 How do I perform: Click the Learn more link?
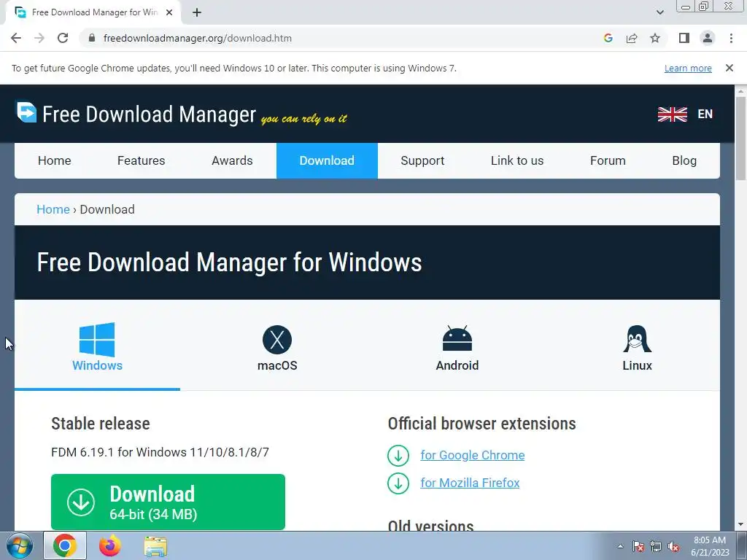tap(688, 68)
